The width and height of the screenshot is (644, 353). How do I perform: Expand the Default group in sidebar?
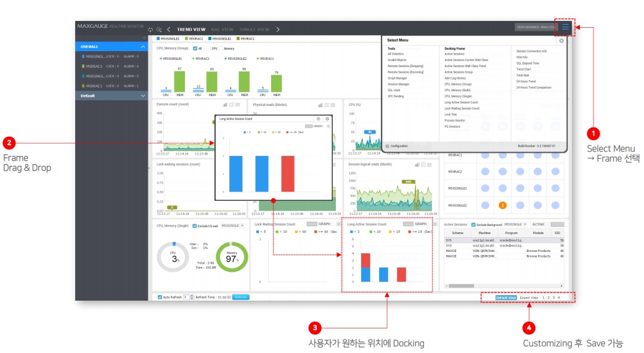pos(143,95)
